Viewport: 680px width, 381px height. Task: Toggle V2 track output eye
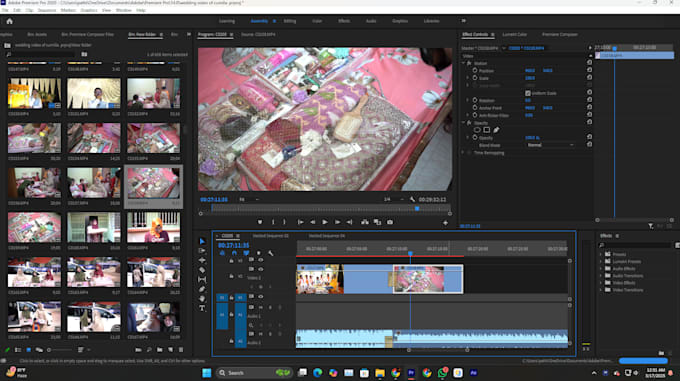tap(261, 269)
